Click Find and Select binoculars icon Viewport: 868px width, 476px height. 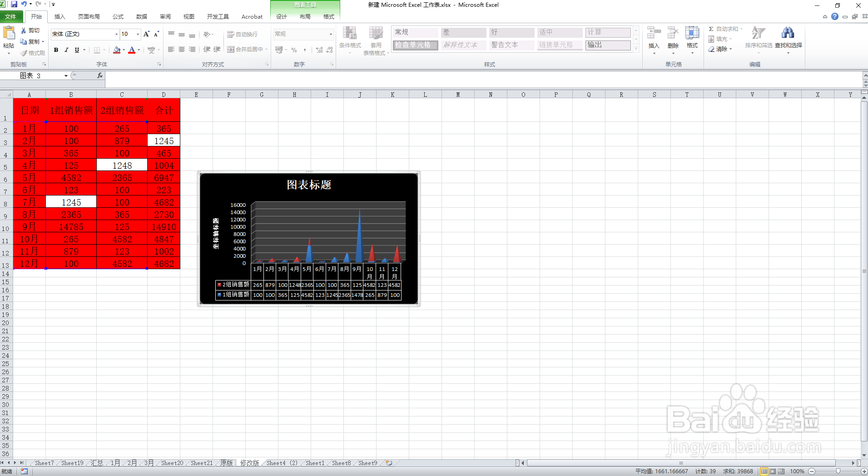[x=788, y=33]
